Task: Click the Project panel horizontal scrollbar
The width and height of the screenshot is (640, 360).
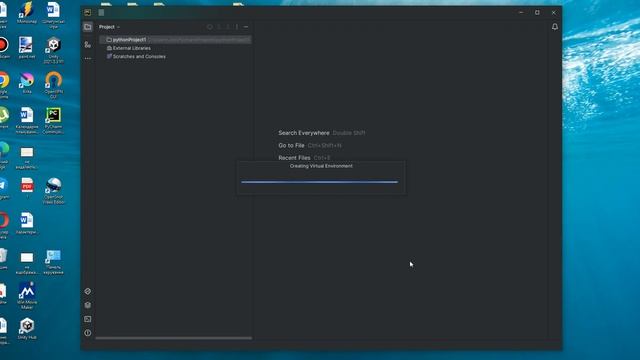Action: pos(173,338)
